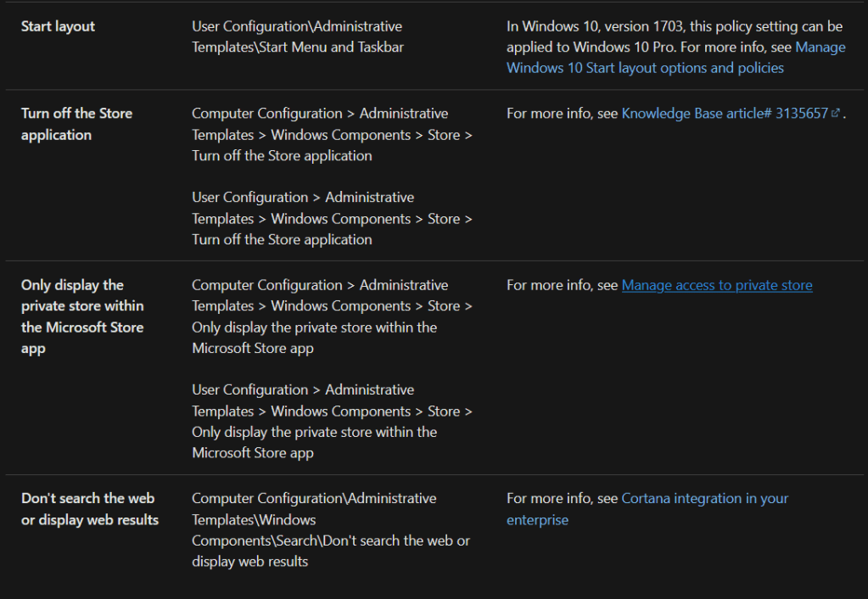Click "For more info, see" before private store link
This screenshot has height=599, width=868.
562,286
